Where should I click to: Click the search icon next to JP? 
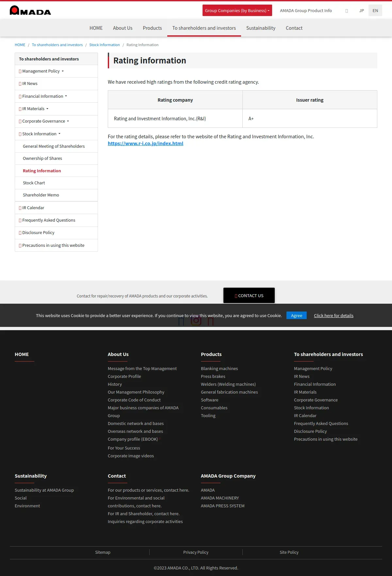point(347,11)
